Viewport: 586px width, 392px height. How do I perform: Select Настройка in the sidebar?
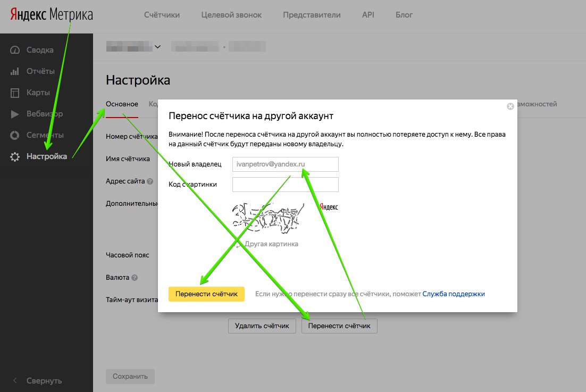[47, 156]
